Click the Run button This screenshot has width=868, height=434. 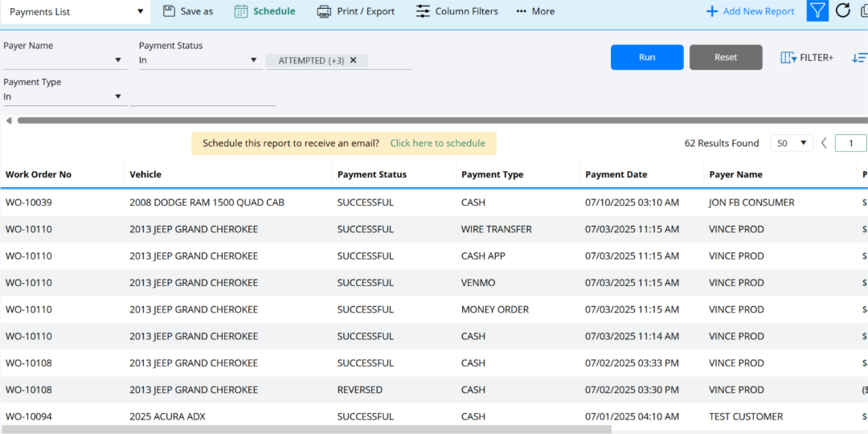pos(647,57)
